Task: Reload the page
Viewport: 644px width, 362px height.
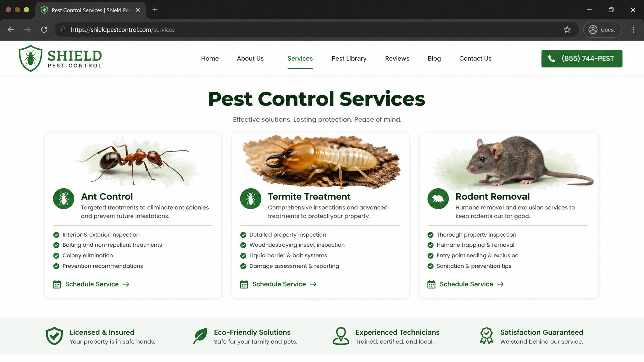Action: tap(44, 30)
